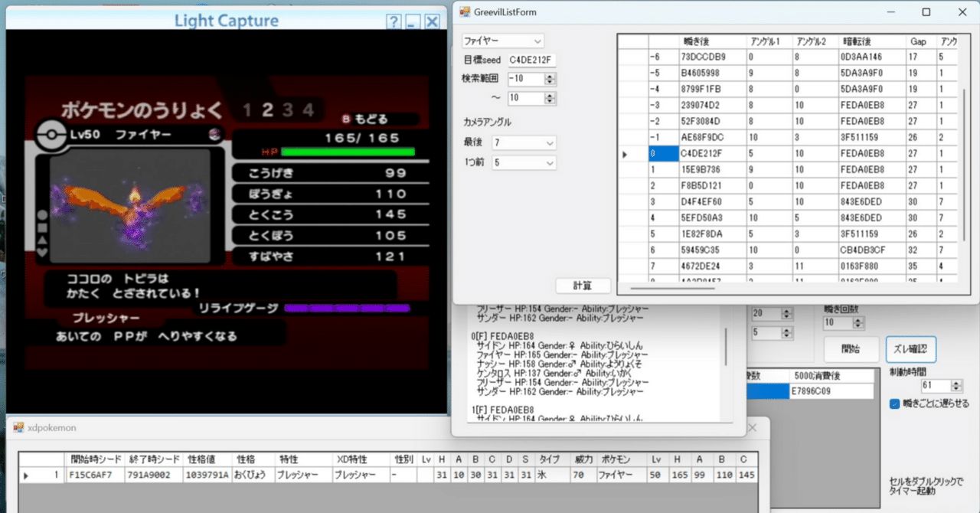980x513 pixels.
Task: Click the GreevilListForm title bar app icon
Action: [465, 11]
